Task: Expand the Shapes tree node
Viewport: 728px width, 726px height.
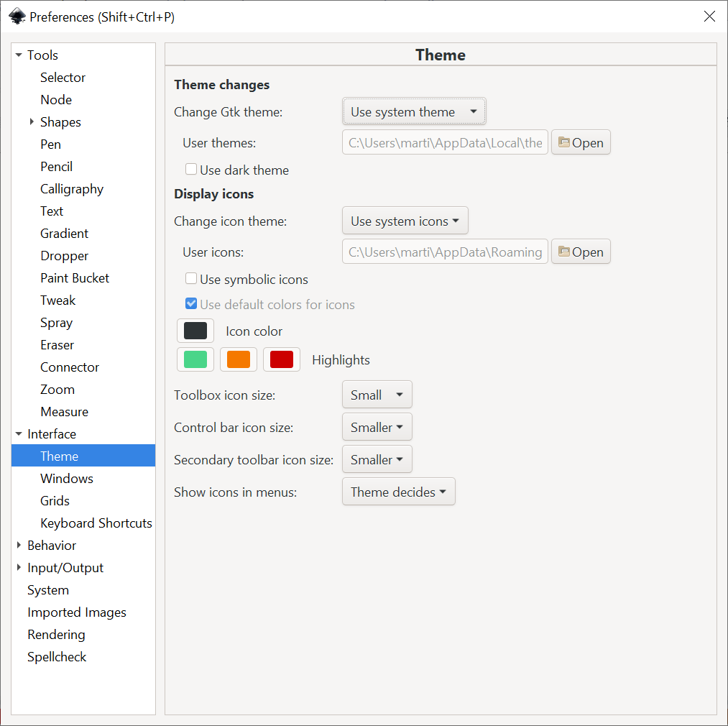Action: (x=32, y=122)
